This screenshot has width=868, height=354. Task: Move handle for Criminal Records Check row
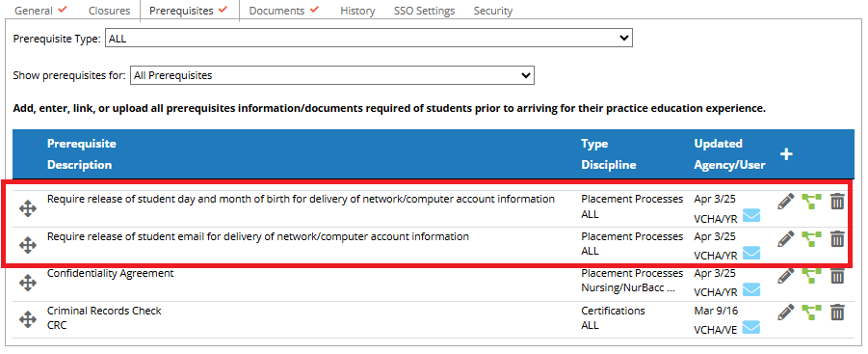point(28,319)
